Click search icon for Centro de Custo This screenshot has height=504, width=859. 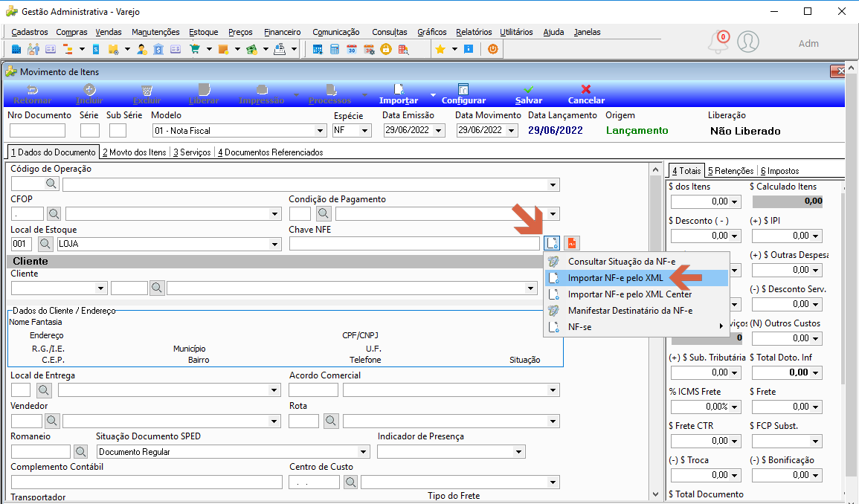(350, 482)
